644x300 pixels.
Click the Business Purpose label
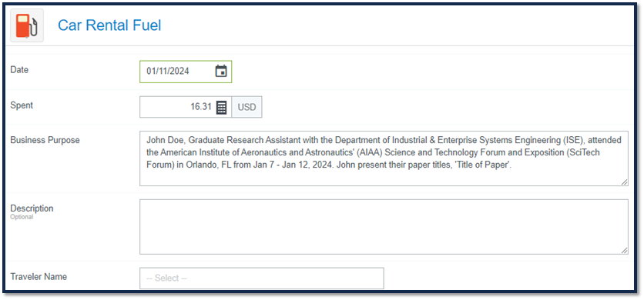click(45, 140)
